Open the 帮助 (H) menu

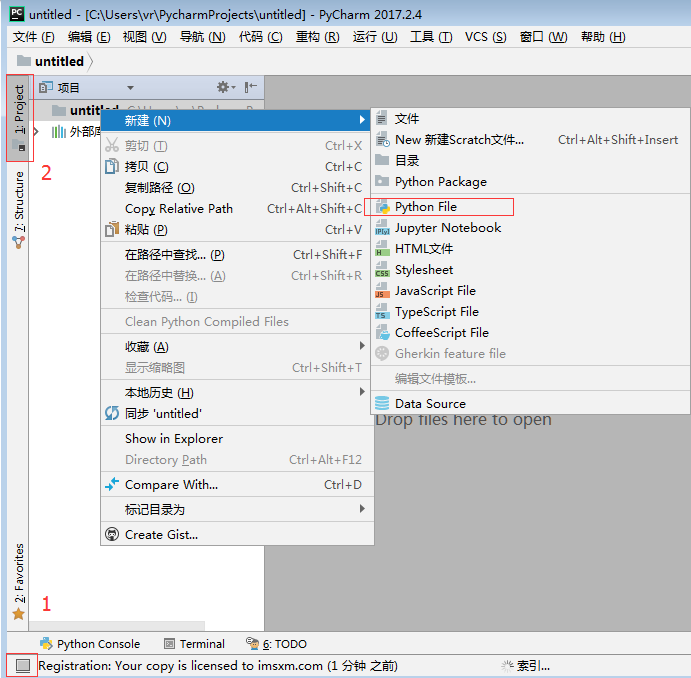[603, 37]
